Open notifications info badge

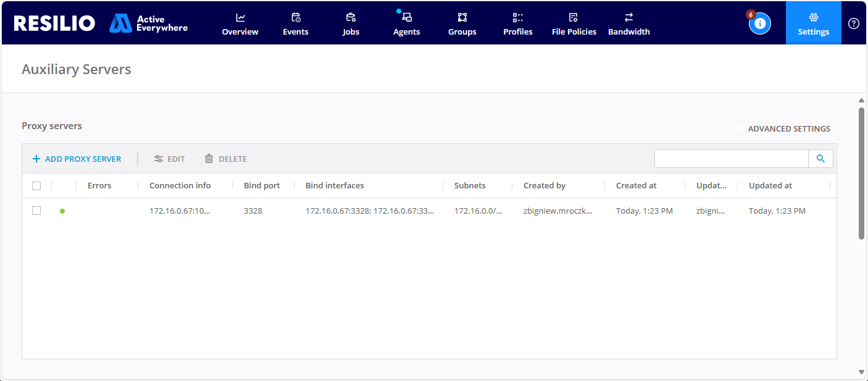[759, 23]
